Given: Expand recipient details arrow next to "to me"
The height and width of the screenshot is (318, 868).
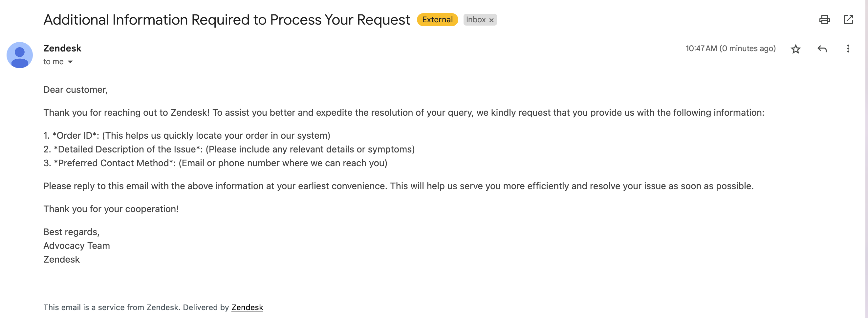Looking at the screenshot, I should [70, 62].
